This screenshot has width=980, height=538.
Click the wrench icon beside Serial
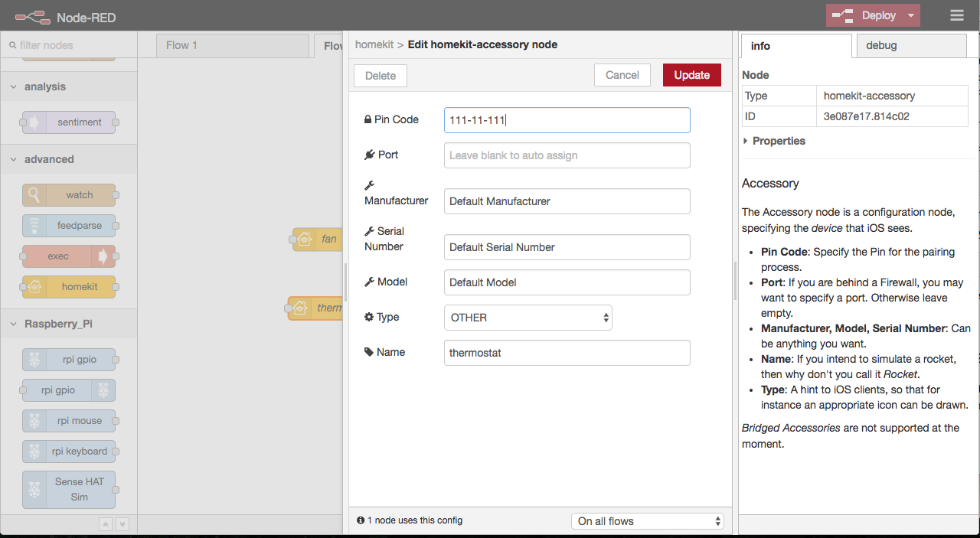tap(369, 232)
